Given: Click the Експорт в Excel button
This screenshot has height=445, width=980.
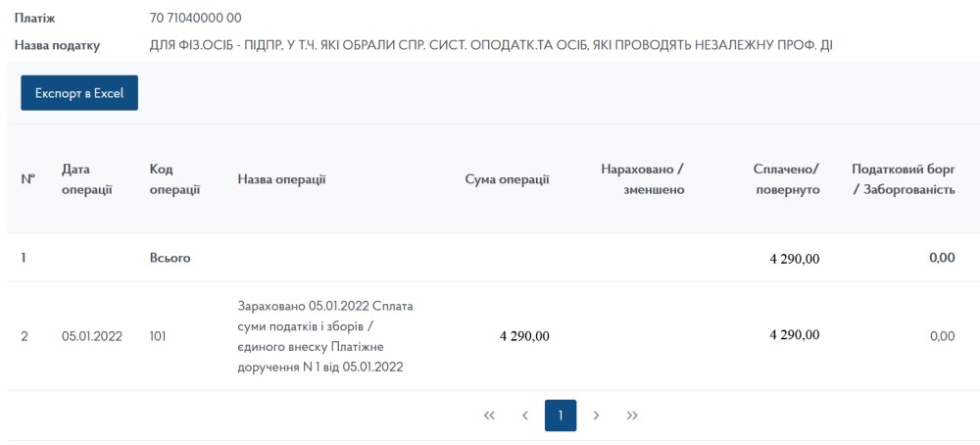Looking at the screenshot, I should [x=79, y=93].
